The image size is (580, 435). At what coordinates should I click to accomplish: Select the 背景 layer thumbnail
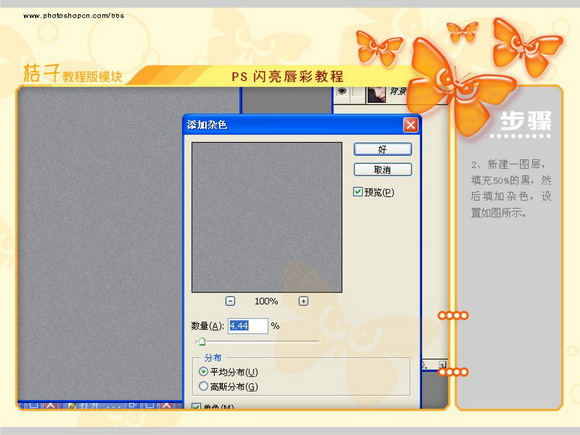click(376, 95)
